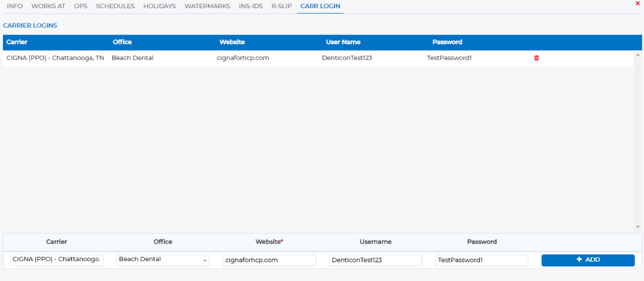
Task: Click the Username label in the form
Action: pyautogui.click(x=375, y=242)
